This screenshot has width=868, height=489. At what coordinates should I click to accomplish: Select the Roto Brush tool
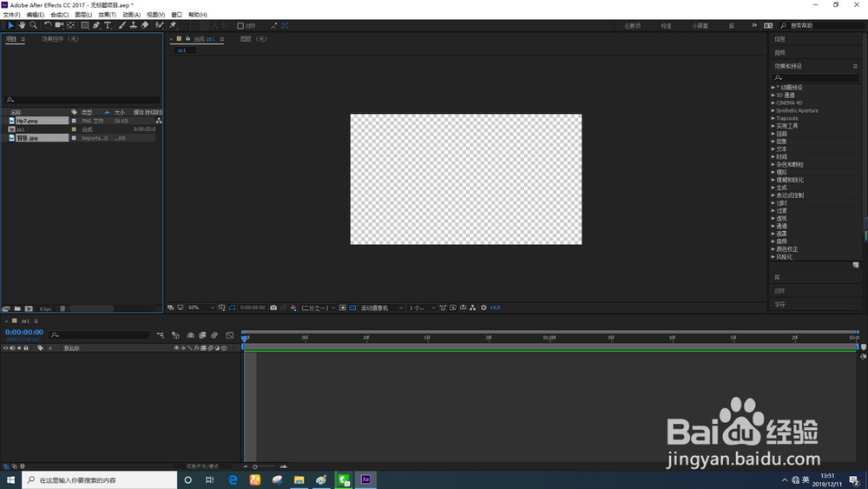pyautogui.click(x=160, y=25)
